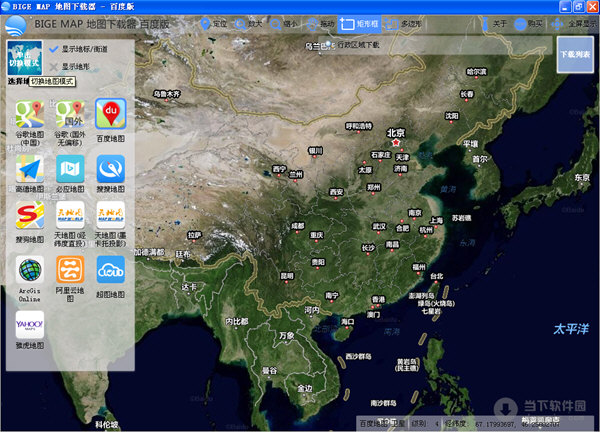
Task: Click the 购买 purchase button
Action: [528, 24]
